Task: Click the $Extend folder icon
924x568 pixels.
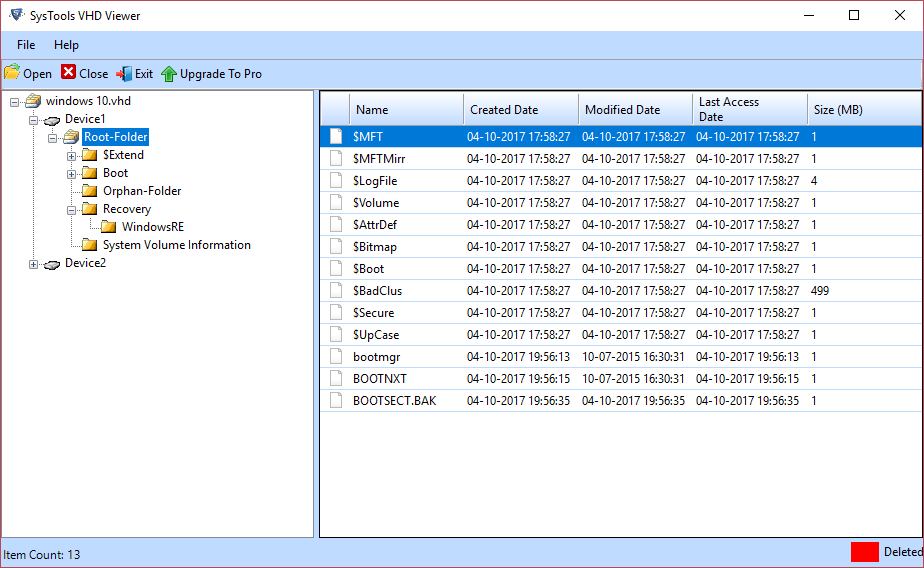Action: click(x=90, y=155)
